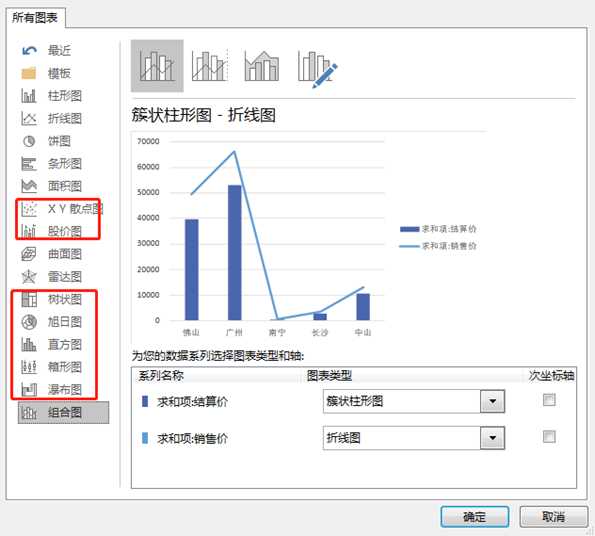This screenshot has width=595, height=536.
Task: Click the 佛山 axis label in preview
Action: tap(191, 332)
